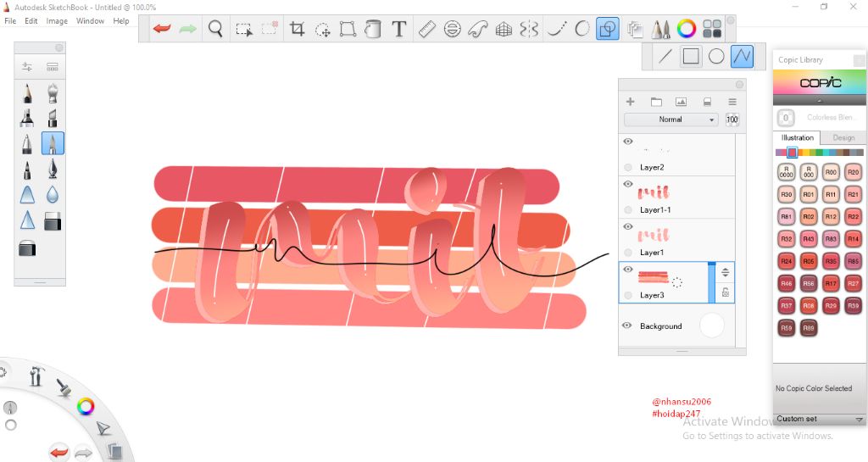Select the Flood Fill bucket tool
The height and width of the screenshot is (462, 868).
tap(373, 29)
